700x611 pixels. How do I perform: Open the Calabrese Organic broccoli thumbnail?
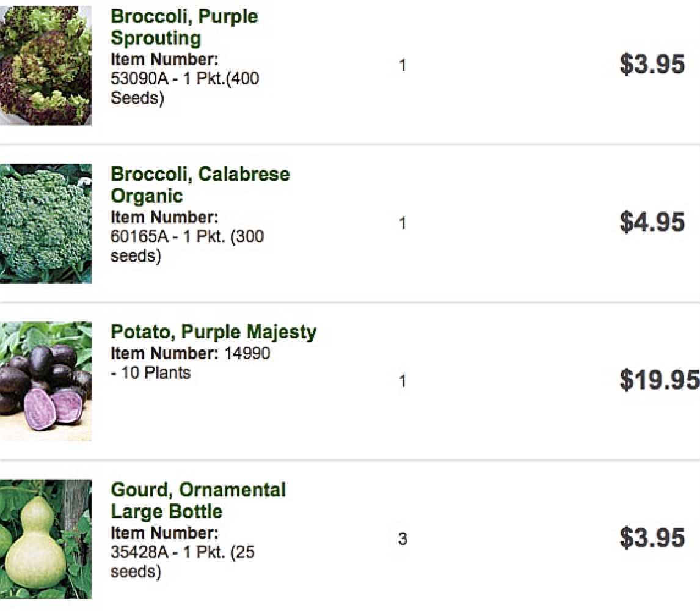46,223
